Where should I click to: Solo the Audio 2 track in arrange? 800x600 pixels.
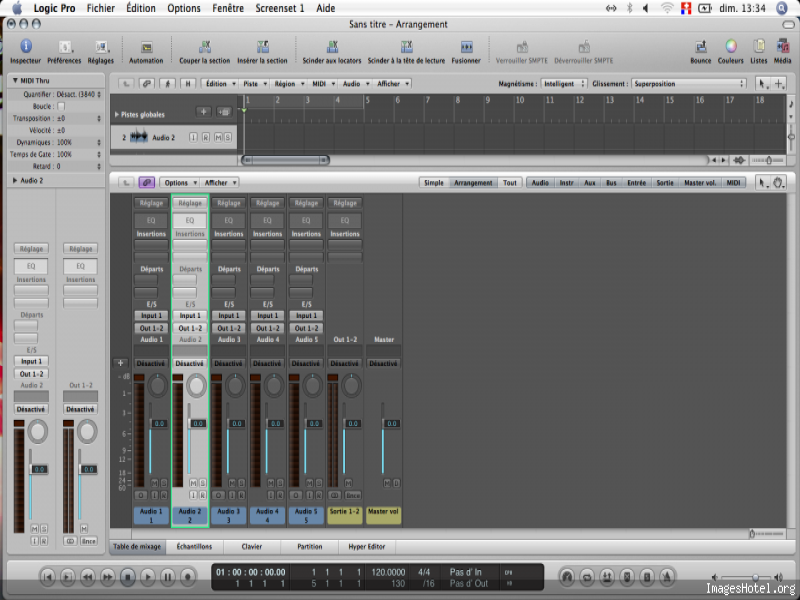click(x=228, y=137)
